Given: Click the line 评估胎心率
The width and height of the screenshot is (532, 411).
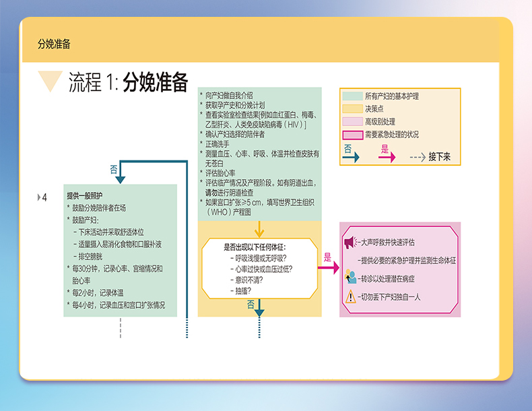Looking at the screenshot, I should [220, 173].
